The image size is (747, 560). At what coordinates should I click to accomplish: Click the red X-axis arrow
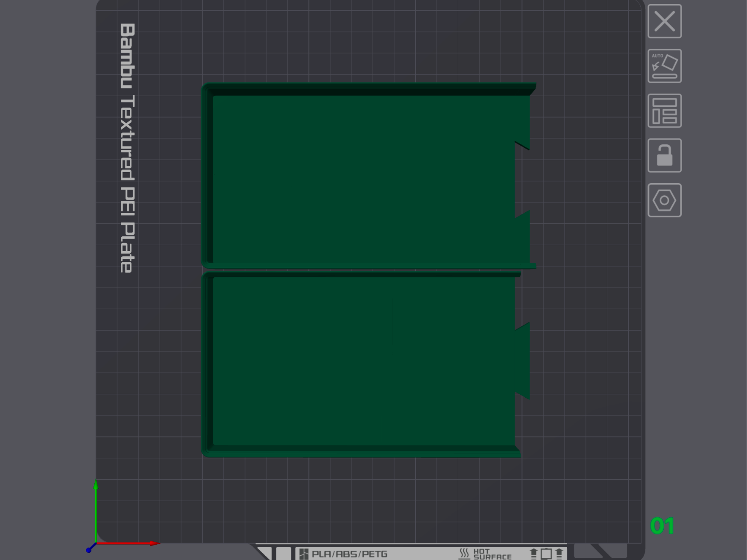[x=128, y=543]
